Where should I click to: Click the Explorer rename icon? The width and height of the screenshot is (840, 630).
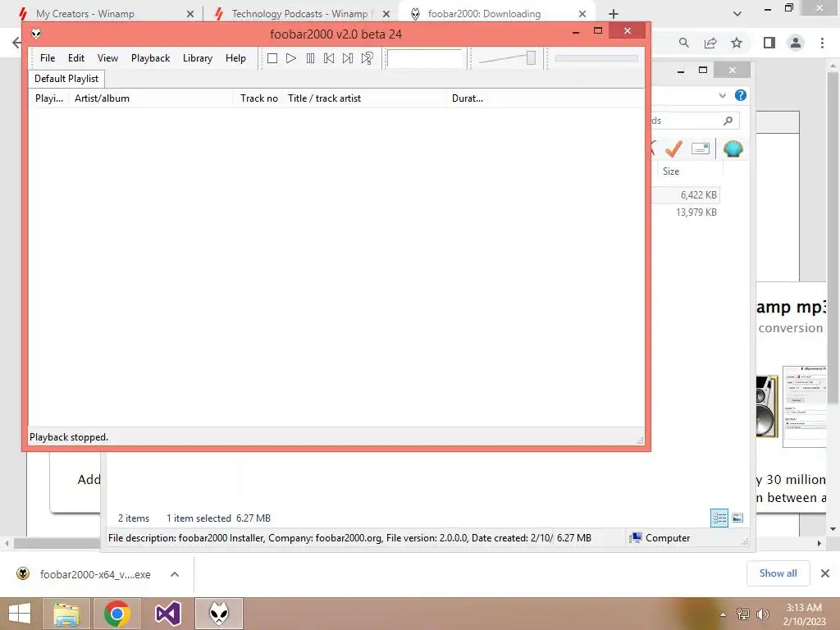tap(701, 148)
